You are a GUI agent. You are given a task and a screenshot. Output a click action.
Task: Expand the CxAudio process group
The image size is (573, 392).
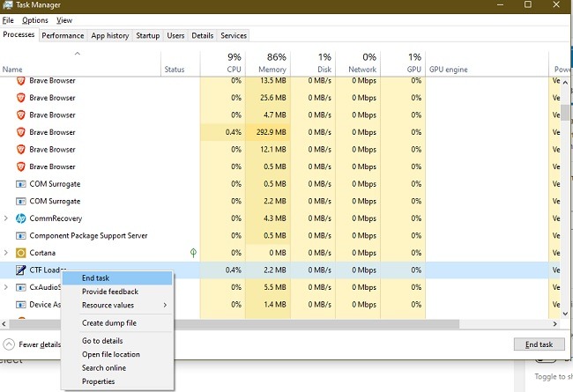click(x=6, y=287)
